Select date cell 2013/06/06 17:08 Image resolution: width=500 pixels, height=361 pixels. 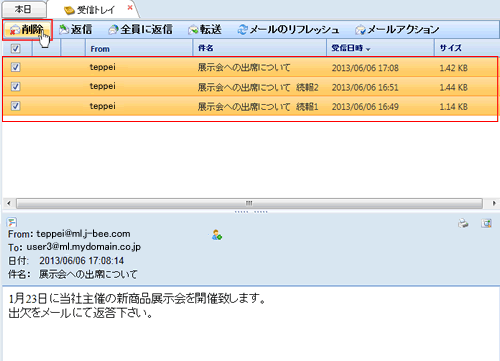point(365,68)
